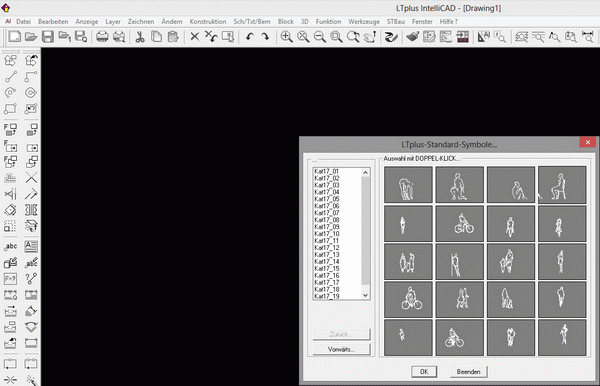Click the Redo arrow icon
This screenshot has width=600, height=386.
(x=265, y=37)
